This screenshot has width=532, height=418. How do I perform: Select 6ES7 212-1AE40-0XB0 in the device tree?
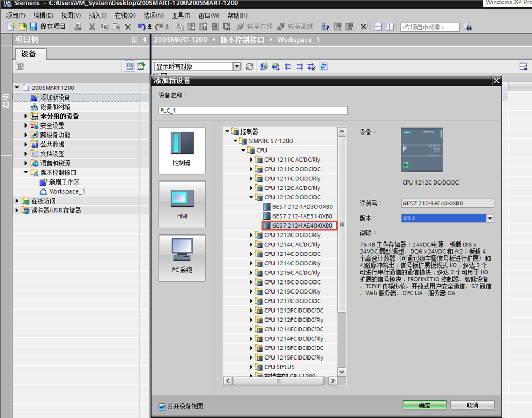click(300, 225)
